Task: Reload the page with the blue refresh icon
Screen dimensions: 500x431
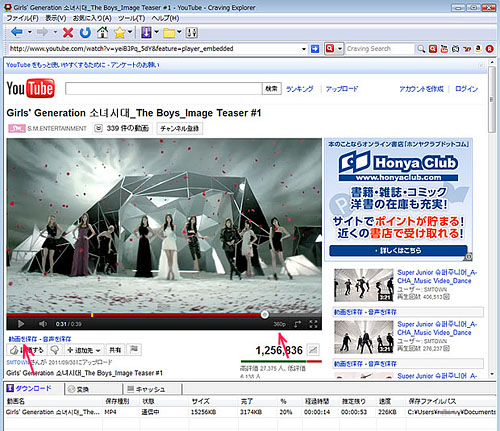Action: [85, 32]
